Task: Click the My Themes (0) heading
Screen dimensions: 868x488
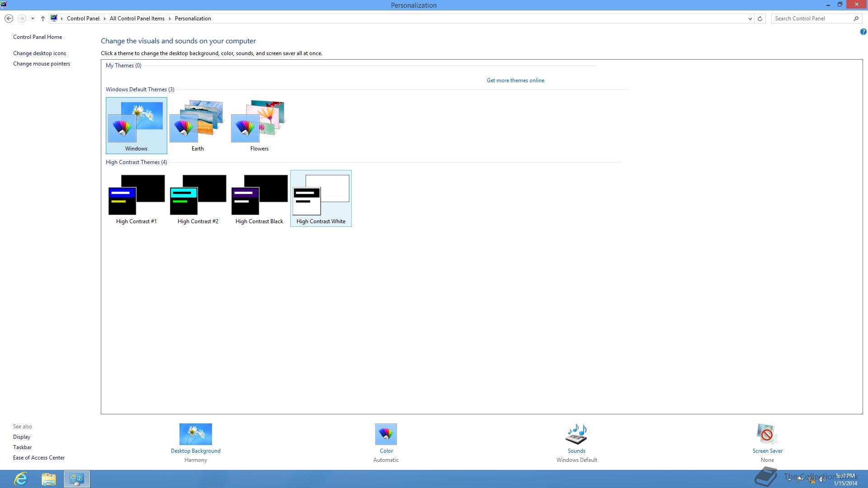Action: coord(123,66)
